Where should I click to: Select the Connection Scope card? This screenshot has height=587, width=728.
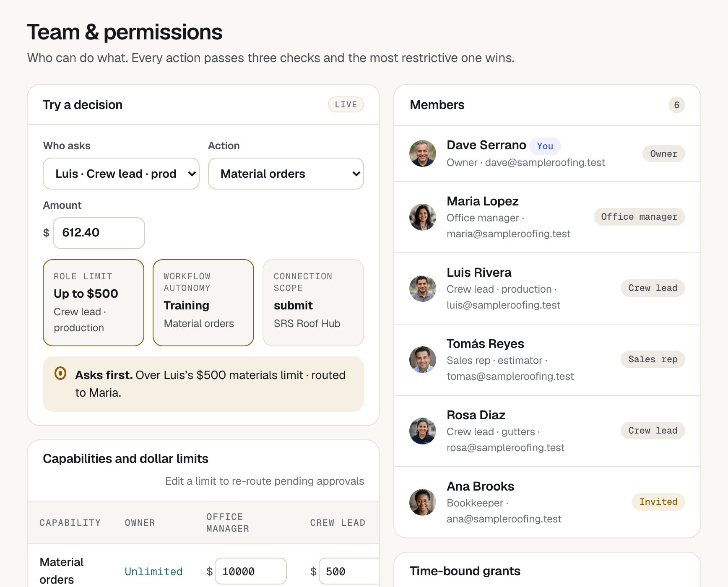(x=313, y=303)
